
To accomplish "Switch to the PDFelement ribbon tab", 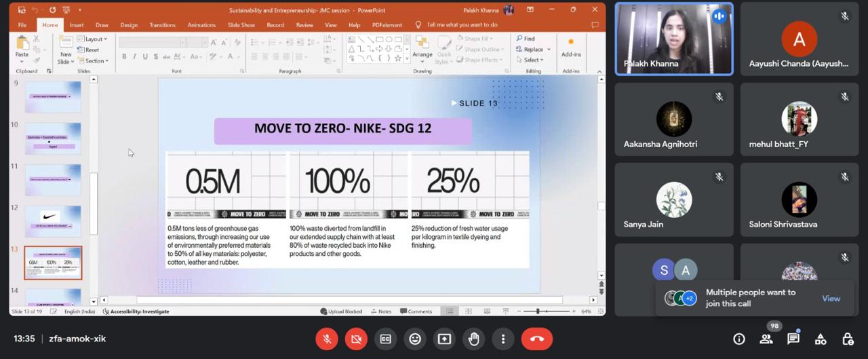I will [x=387, y=25].
